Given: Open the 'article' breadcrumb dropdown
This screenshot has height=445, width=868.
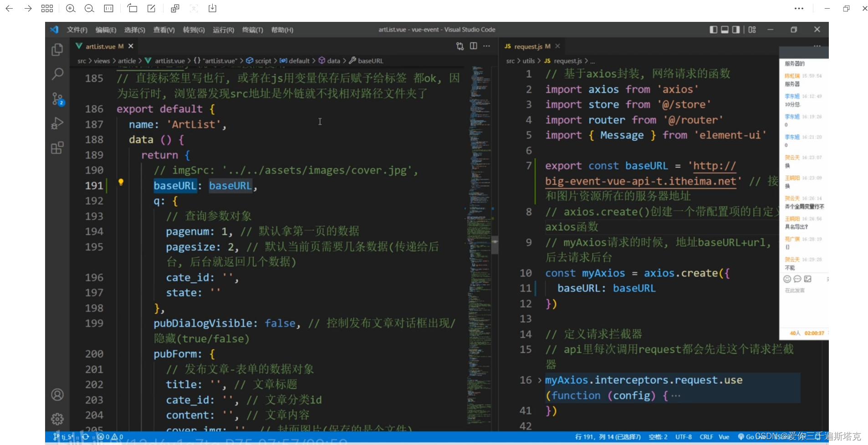Looking at the screenshot, I should point(127,61).
